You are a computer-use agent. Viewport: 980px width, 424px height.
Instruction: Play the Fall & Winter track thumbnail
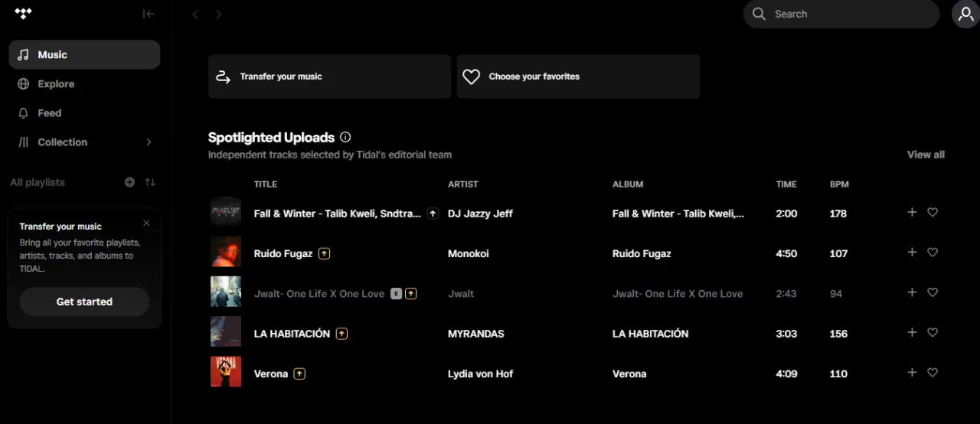pyautogui.click(x=226, y=212)
